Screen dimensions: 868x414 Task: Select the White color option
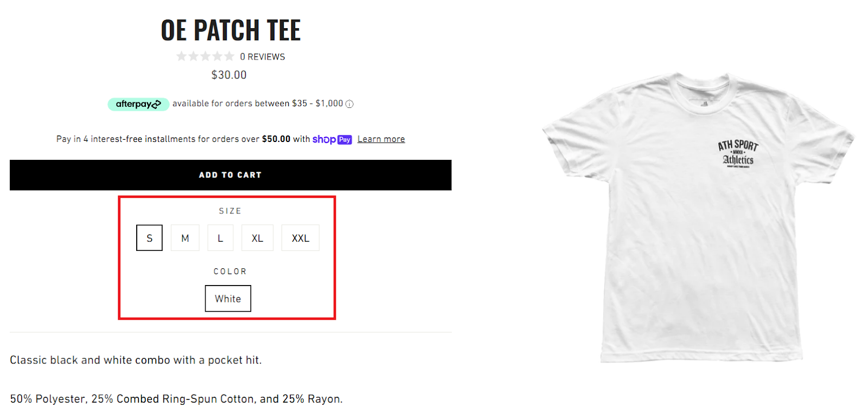[x=228, y=299]
